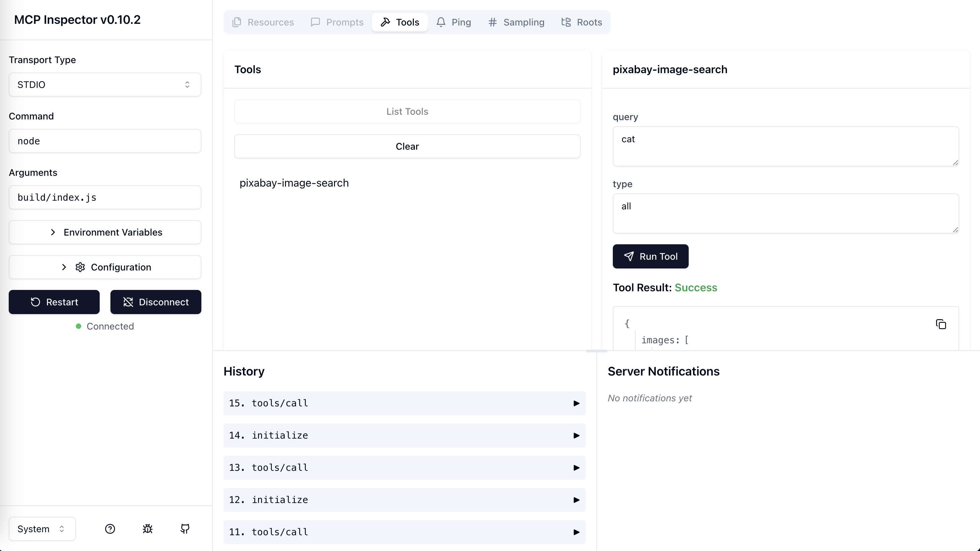The height and width of the screenshot is (551, 980).
Task: Expand history entry 12 initialize
Action: (x=404, y=500)
